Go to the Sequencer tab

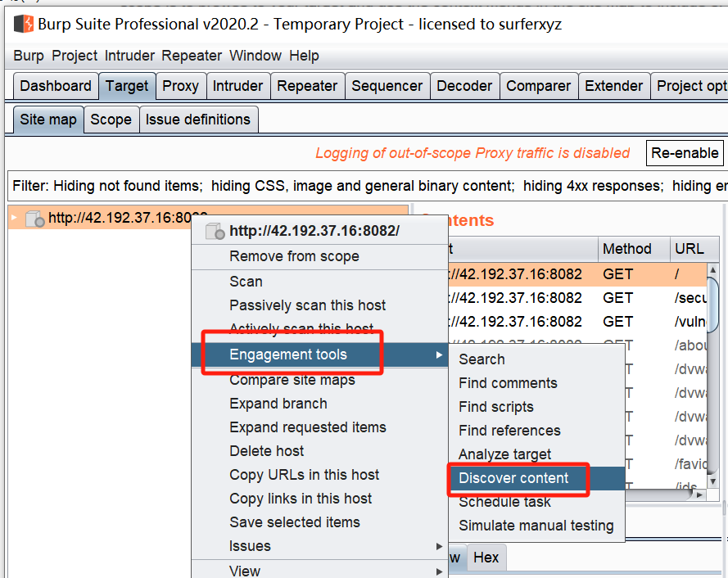click(387, 86)
